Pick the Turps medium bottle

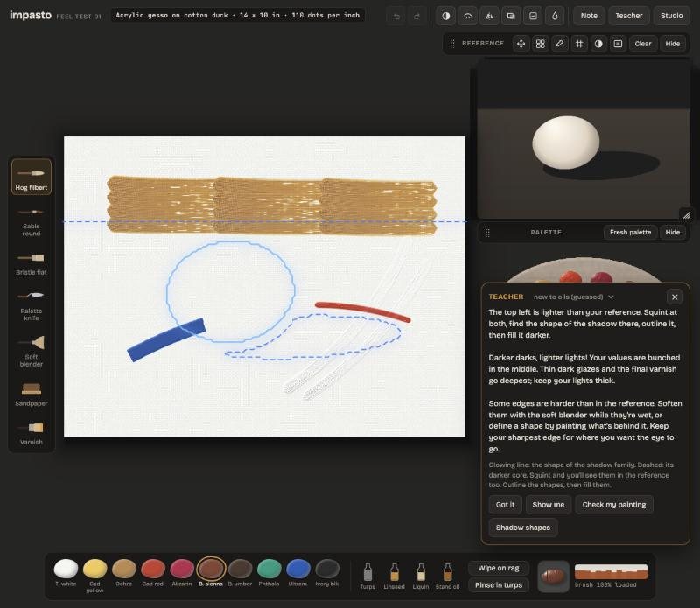point(367,577)
